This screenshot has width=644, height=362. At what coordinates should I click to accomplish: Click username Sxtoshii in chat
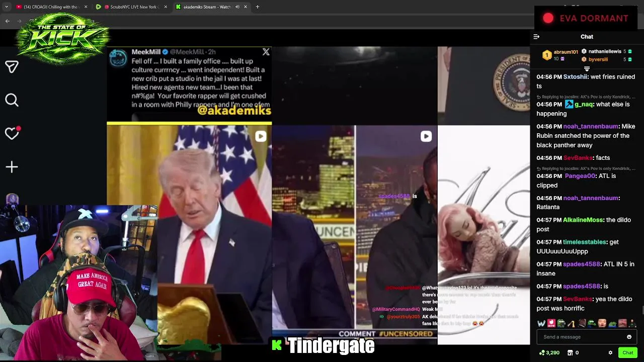click(x=575, y=77)
